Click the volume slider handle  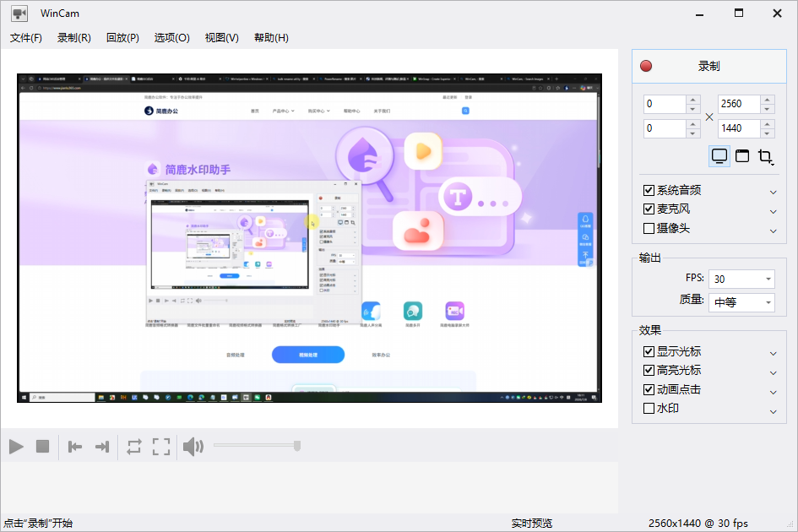pos(297,446)
